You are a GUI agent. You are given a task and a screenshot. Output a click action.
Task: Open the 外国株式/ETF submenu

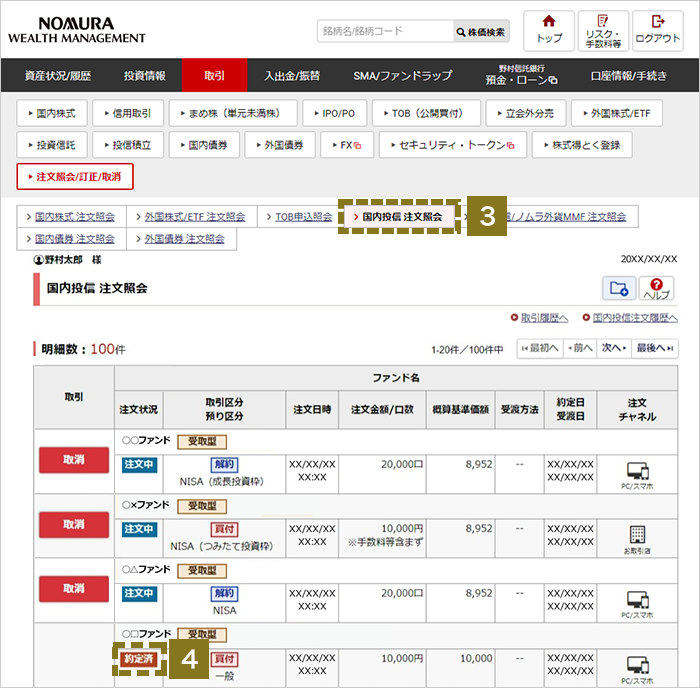click(617, 113)
